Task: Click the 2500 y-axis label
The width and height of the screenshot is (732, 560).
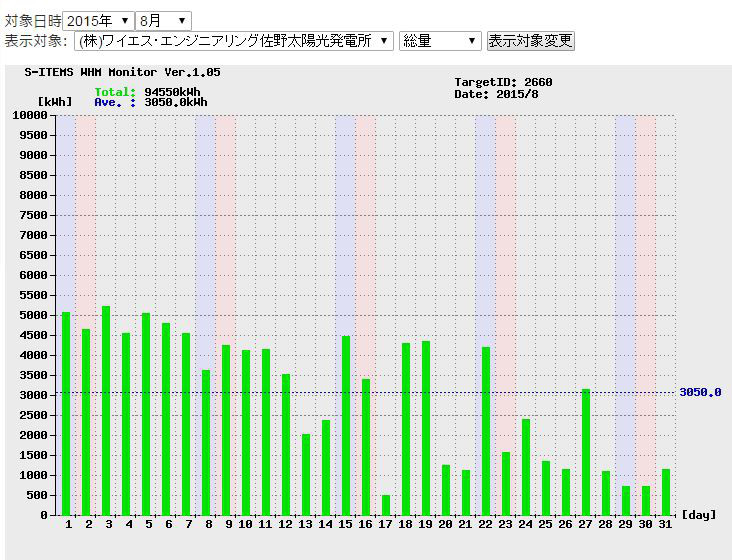Action: pos(33,415)
